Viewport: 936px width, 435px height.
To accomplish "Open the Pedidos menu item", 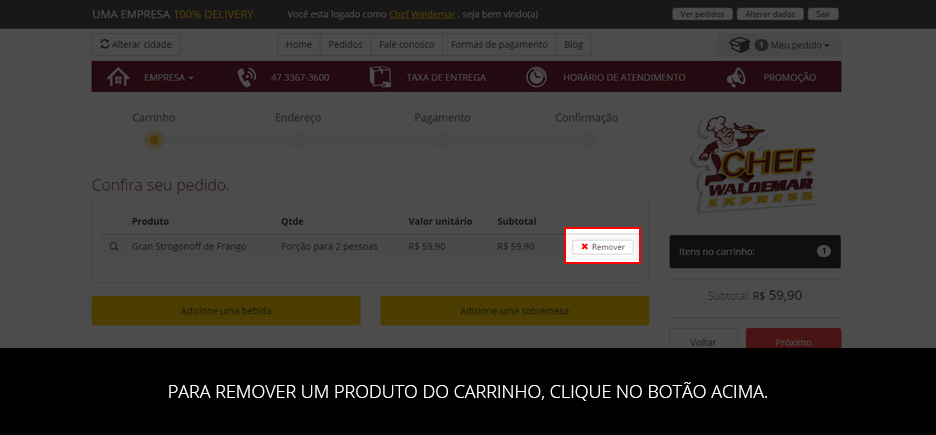I will click(x=346, y=45).
